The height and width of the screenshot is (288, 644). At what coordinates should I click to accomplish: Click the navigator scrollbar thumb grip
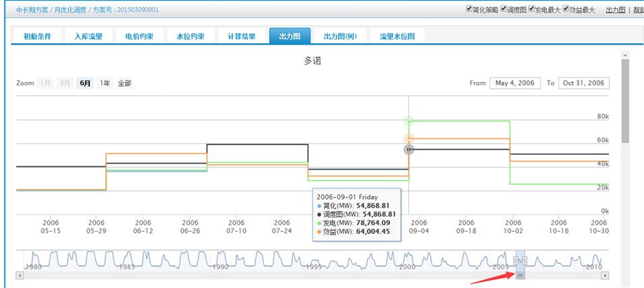point(520,276)
